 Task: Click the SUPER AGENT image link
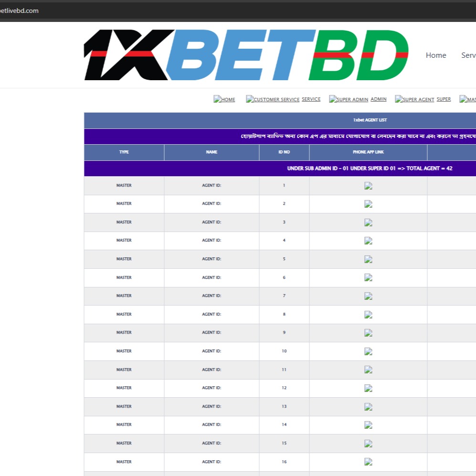click(x=414, y=99)
